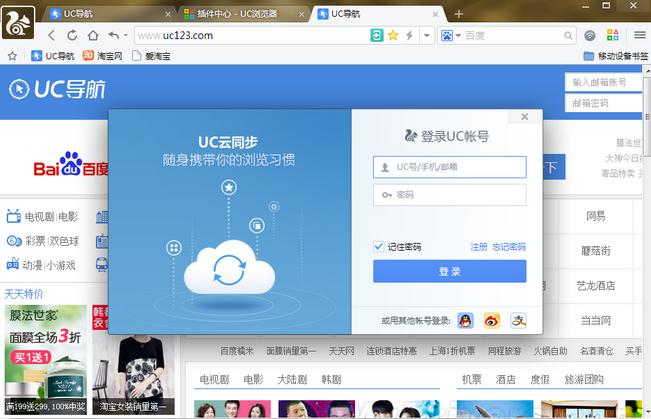Toggle the 记住密码 checkbox
Screen dimensions: 651x419
pos(378,247)
